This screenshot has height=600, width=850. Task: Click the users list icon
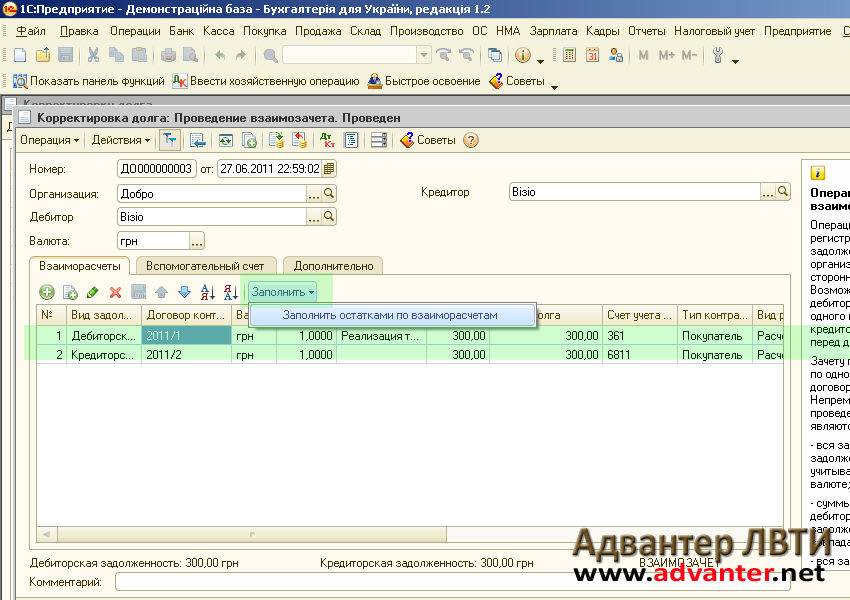[615, 55]
